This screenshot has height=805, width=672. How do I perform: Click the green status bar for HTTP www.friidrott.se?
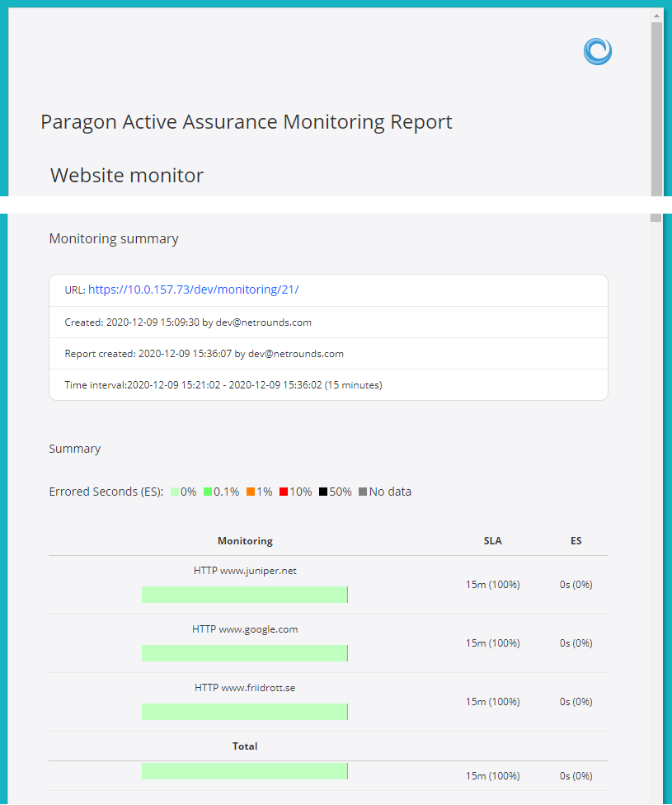[x=245, y=712]
